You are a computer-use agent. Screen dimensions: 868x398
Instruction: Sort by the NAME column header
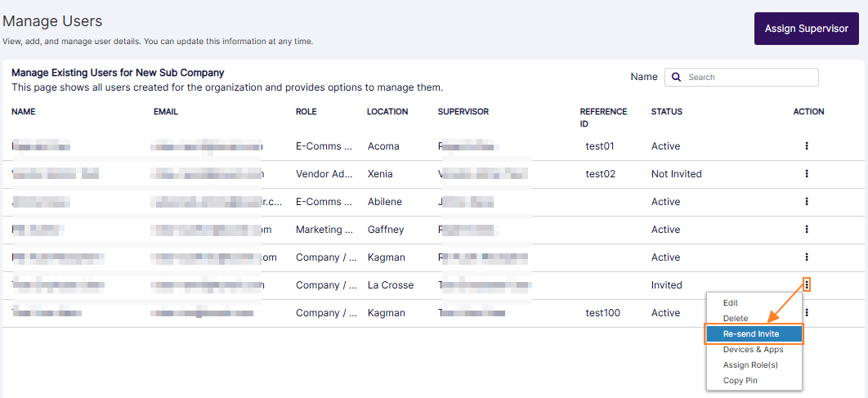pyautogui.click(x=24, y=112)
